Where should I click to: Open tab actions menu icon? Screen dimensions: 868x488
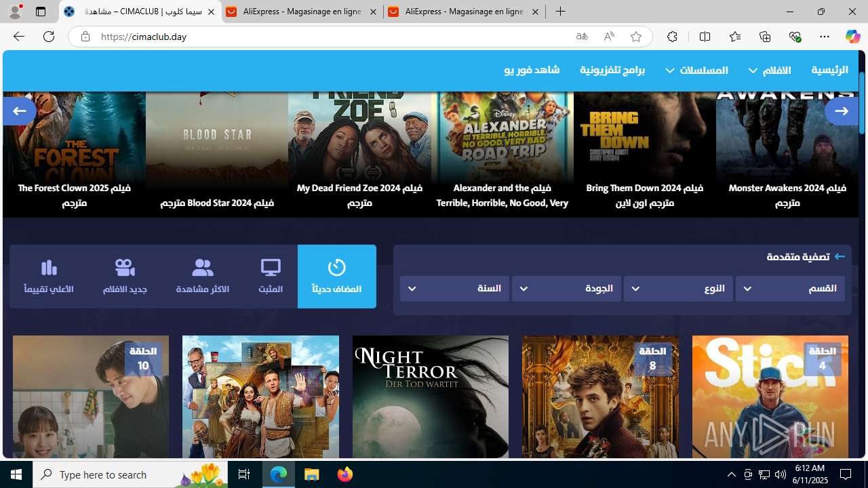pos(41,12)
